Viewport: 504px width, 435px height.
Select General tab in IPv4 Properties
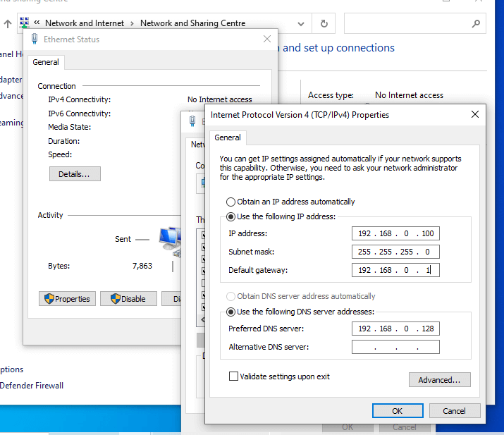coord(228,137)
